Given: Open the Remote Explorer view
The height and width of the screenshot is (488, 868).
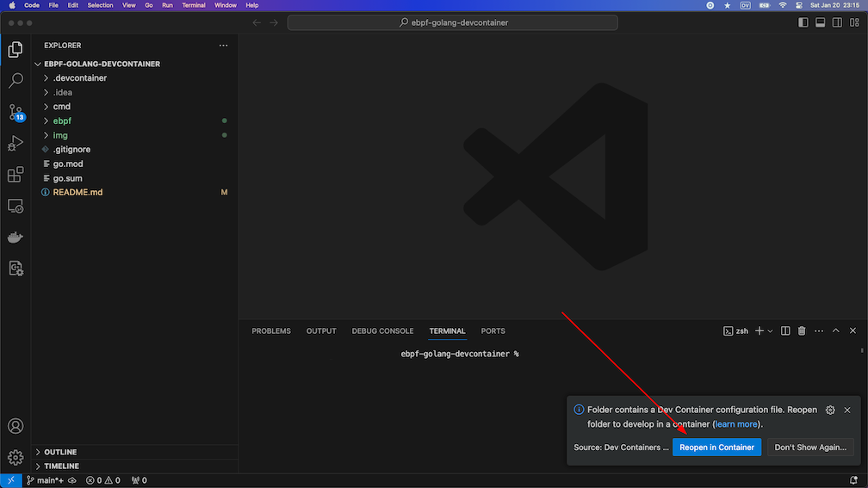Looking at the screenshot, I should [x=15, y=206].
